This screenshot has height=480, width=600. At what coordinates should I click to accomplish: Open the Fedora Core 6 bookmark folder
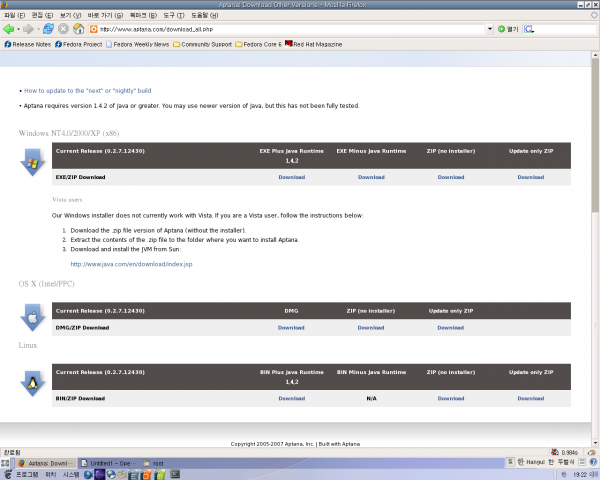(258, 44)
